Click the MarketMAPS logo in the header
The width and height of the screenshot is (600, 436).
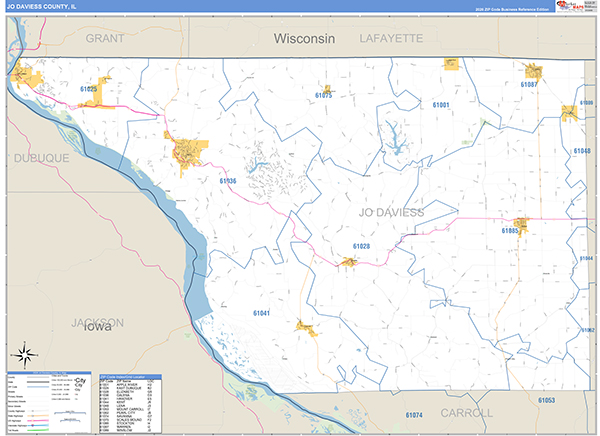pyautogui.click(x=572, y=8)
